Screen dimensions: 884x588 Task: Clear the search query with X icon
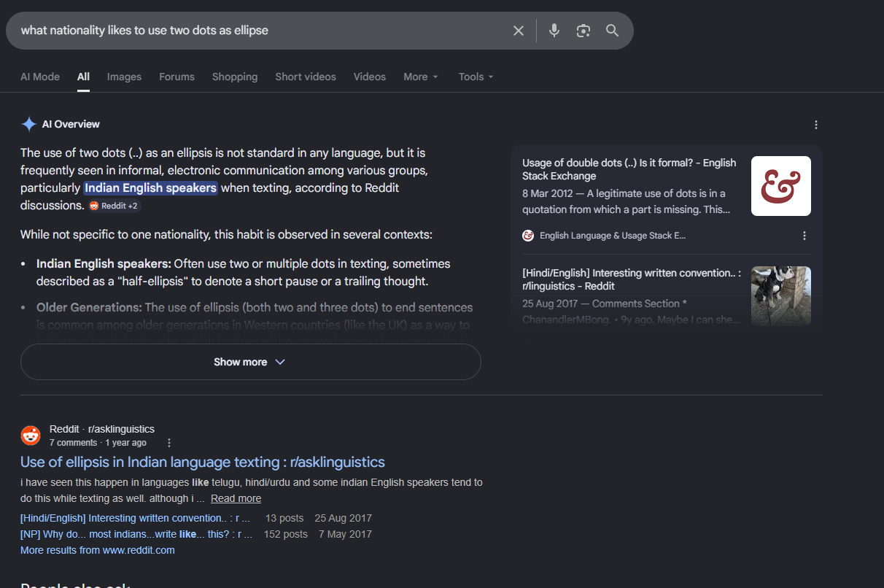click(x=519, y=31)
